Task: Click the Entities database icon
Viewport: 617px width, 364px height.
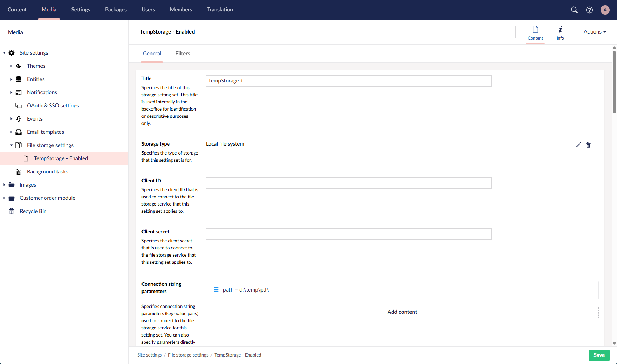Action: pyautogui.click(x=19, y=79)
